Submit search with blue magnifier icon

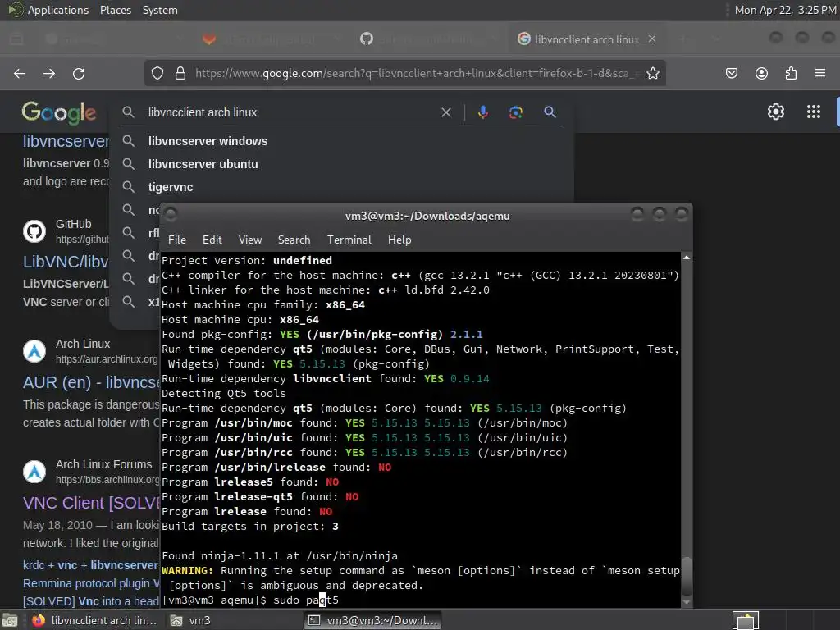(x=550, y=112)
